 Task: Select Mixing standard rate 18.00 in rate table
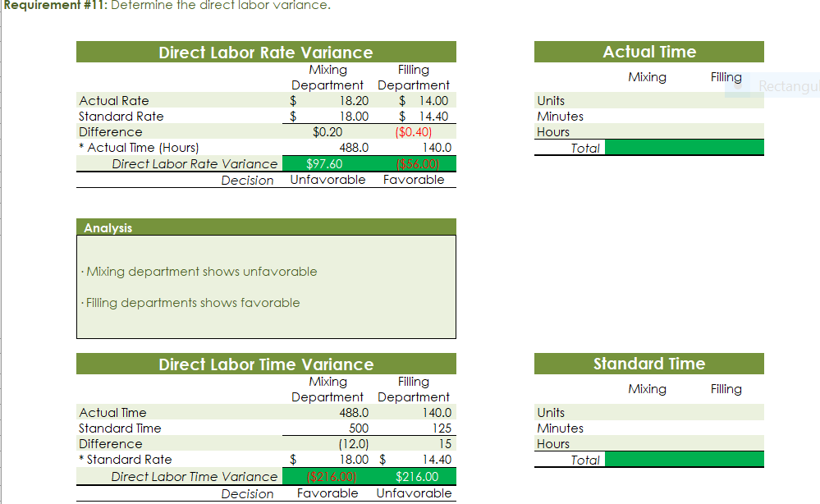[328, 116]
